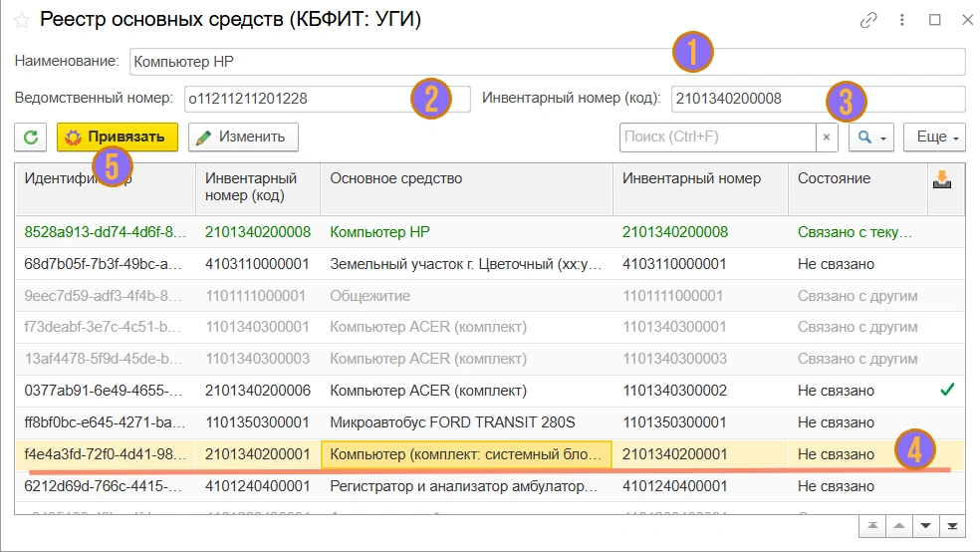The width and height of the screenshot is (980, 552).
Task: Copy link to this form via chain icon
Action: (868, 20)
